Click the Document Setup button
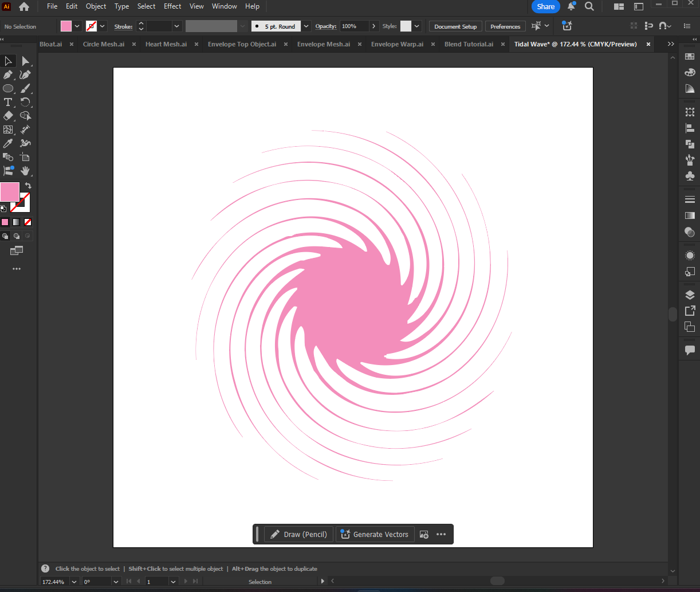 (455, 26)
